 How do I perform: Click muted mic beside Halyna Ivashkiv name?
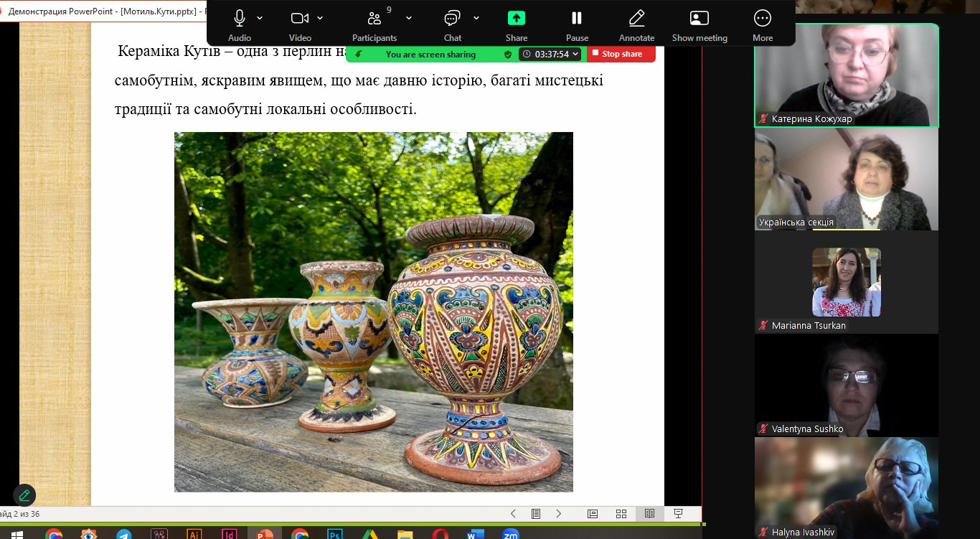pyautogui.click(x=764, y=533)
